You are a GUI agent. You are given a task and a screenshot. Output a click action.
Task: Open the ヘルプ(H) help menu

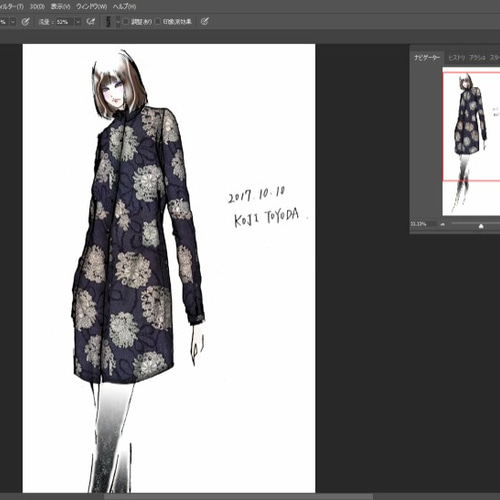pyautogui.click(x=124, y=7)
